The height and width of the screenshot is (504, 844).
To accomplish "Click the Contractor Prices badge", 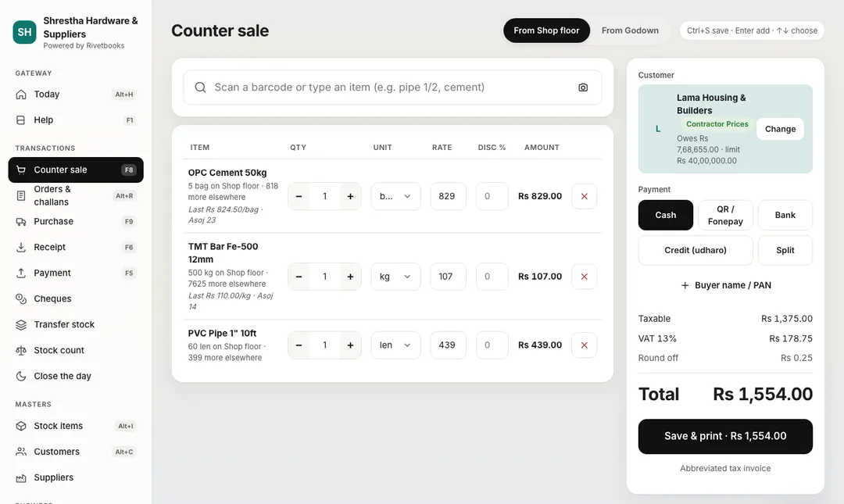I will click(717, 123).
